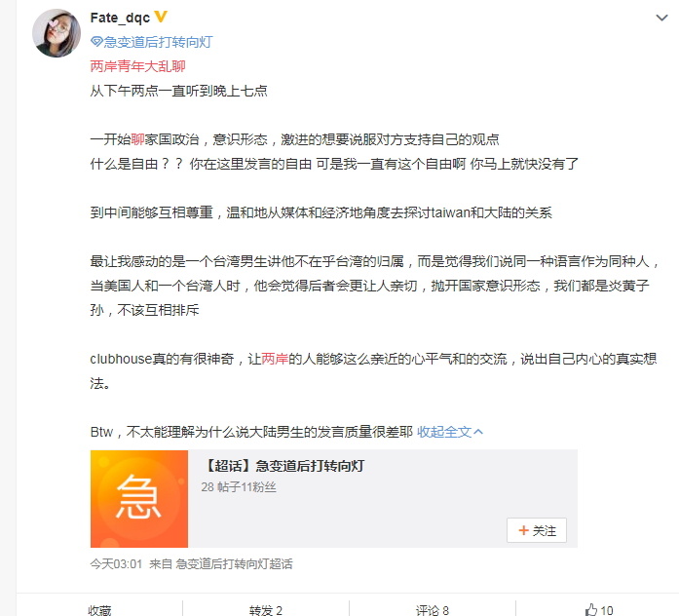
Task: Click the Fate_dqc profile avatar
Action: tap(57, 33)
